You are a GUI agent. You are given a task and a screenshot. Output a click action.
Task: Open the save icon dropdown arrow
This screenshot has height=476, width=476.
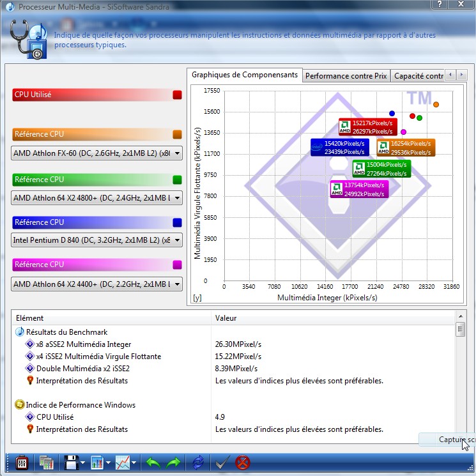click(x=82, y=463)
